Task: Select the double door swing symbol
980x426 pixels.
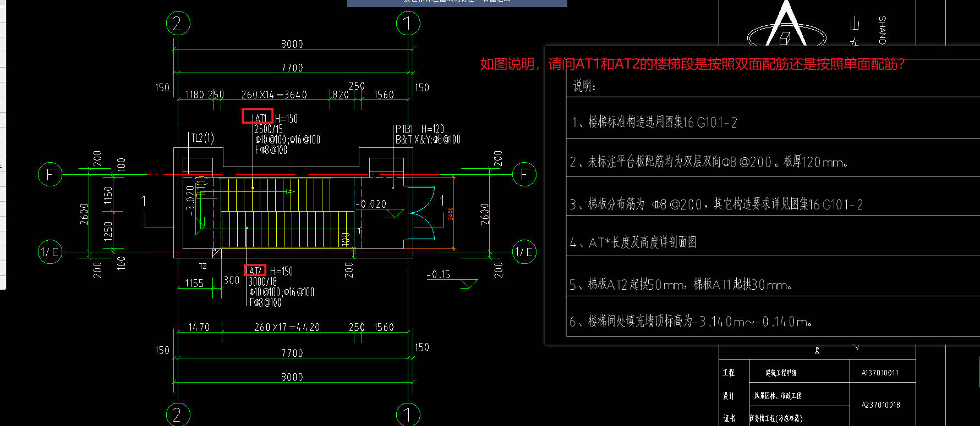Action: coord(421,213)
